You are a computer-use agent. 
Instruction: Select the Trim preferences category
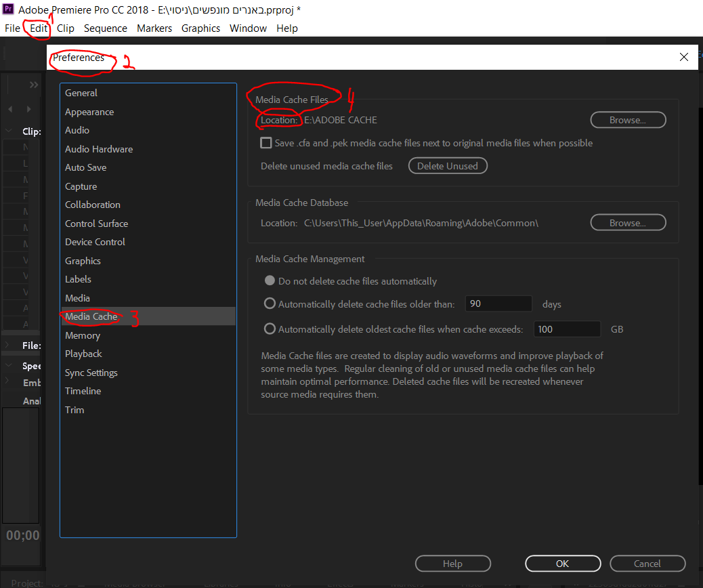click(x=148, y=409)
